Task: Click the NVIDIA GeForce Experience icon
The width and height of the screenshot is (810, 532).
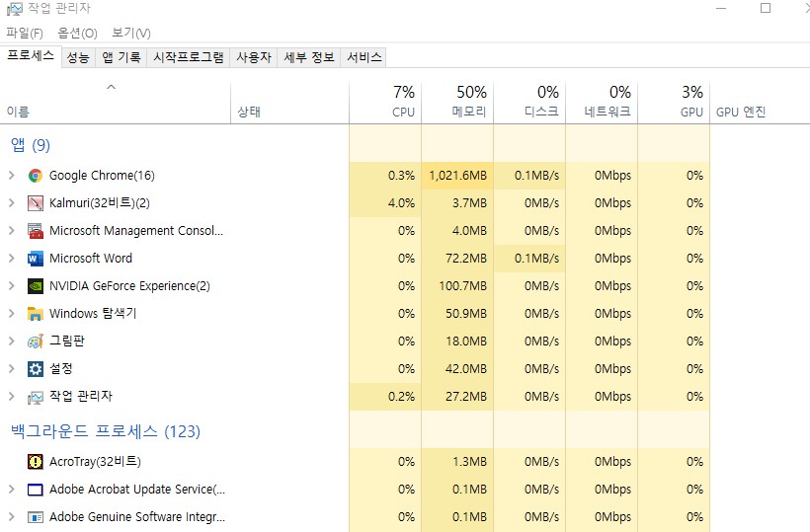Action: coord(36,286)
